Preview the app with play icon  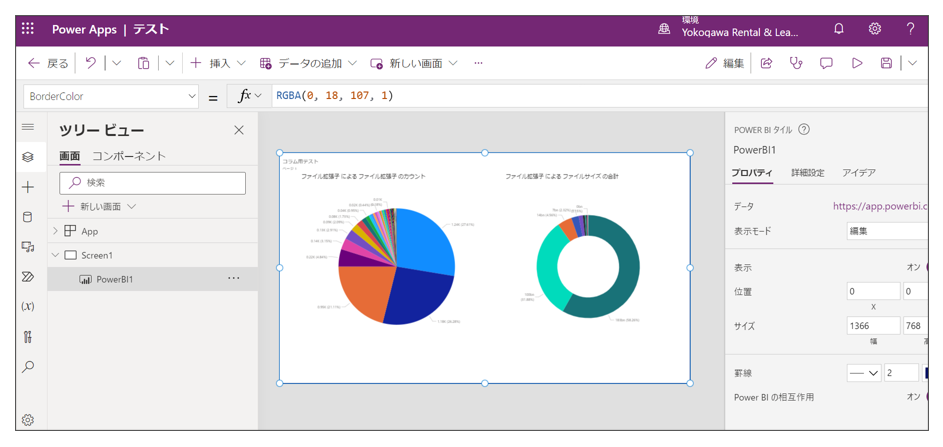tap(857, 63)
